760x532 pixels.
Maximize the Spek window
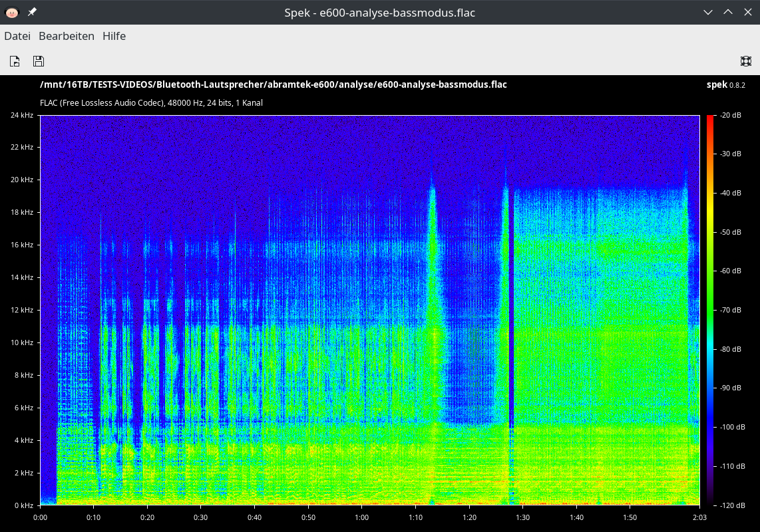pyautogui.click(x=728, y=12)
